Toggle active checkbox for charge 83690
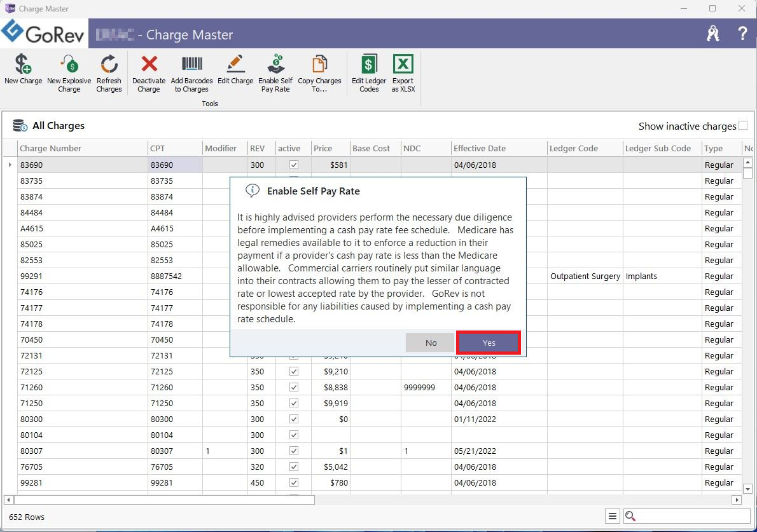 point(293,165)
